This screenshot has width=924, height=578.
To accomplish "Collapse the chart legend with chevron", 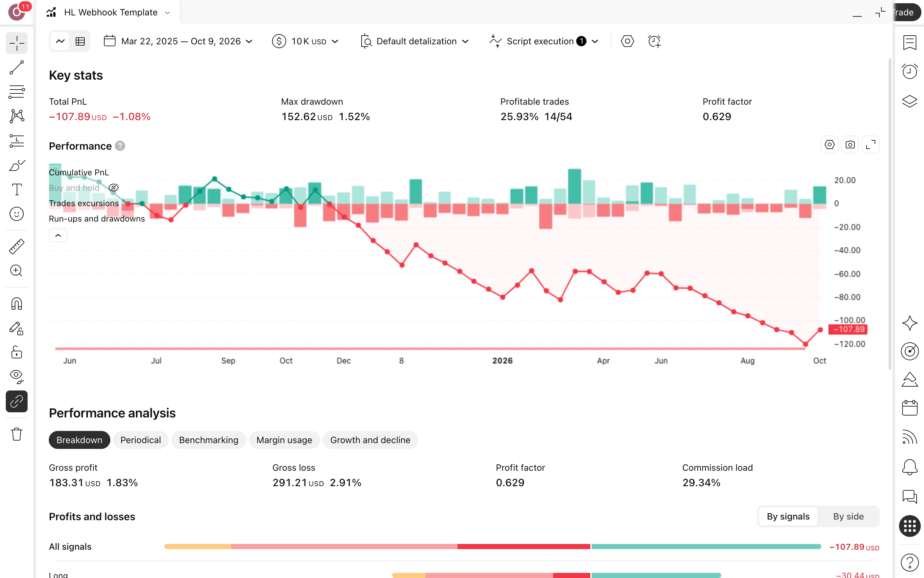I will tap(58, 235).
